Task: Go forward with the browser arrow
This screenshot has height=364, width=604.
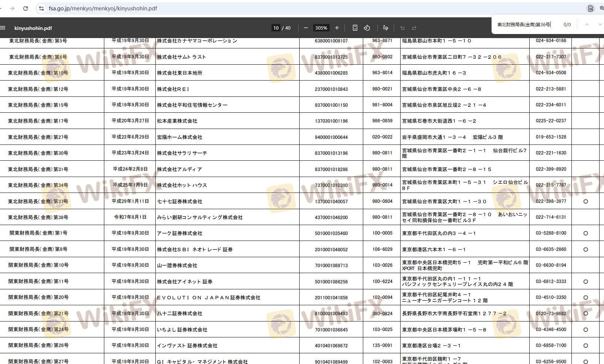Action: pyautogui.click(x=12, y=8)
